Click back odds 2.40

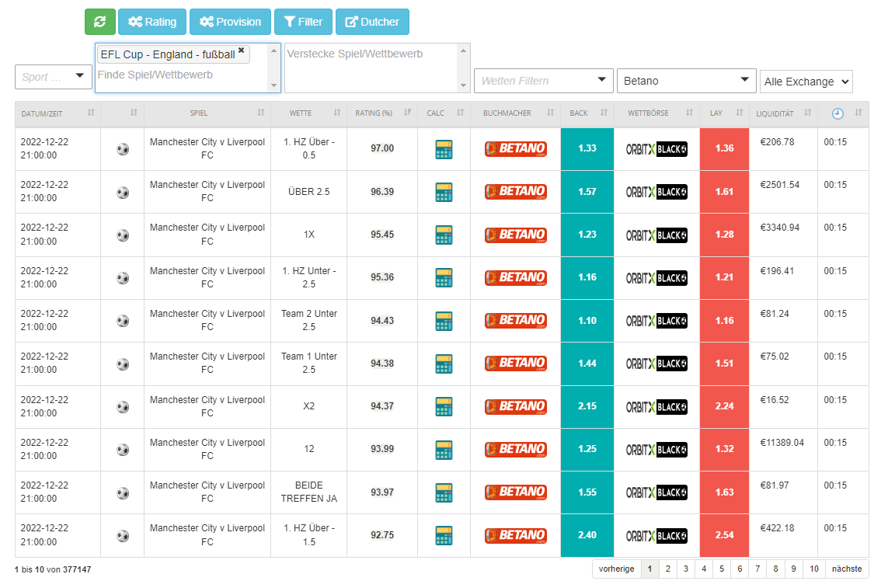point(587,535)
